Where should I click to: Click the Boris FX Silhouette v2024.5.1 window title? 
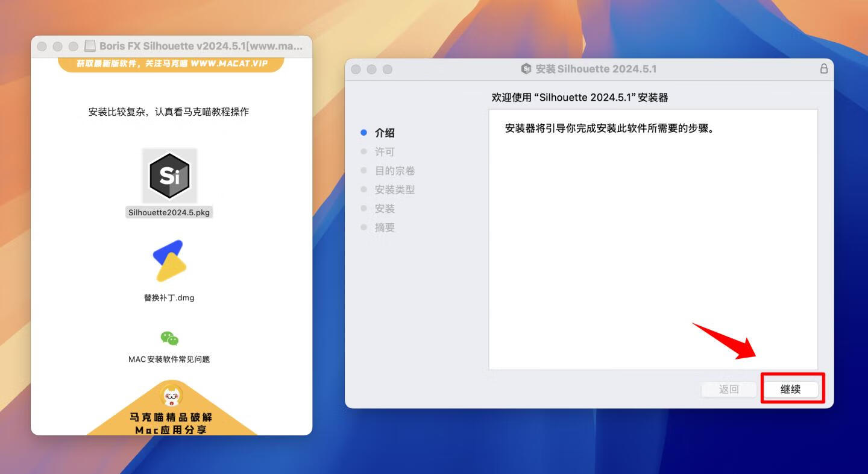tap(201, 46)
